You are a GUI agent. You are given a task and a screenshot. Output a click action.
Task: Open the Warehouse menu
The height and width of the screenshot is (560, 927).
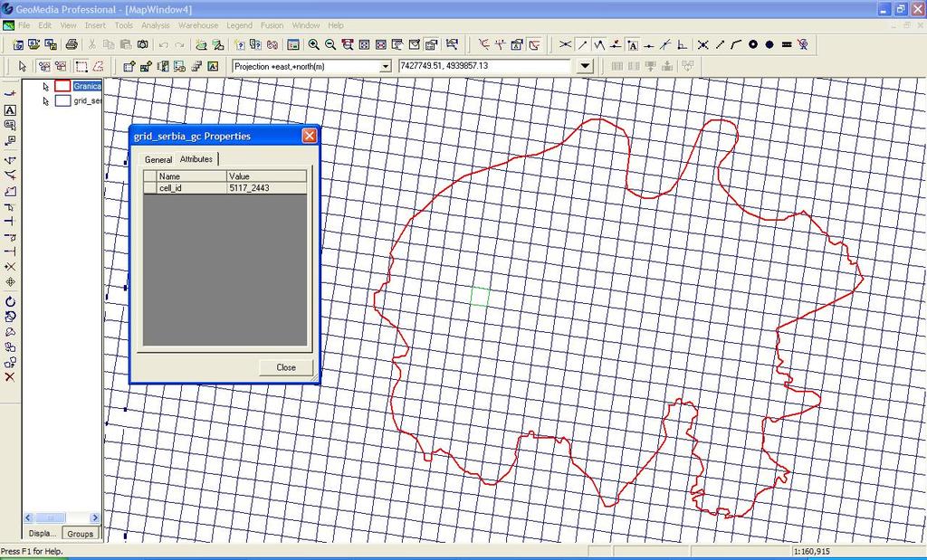pyautogui.click(x=198, y=25)
